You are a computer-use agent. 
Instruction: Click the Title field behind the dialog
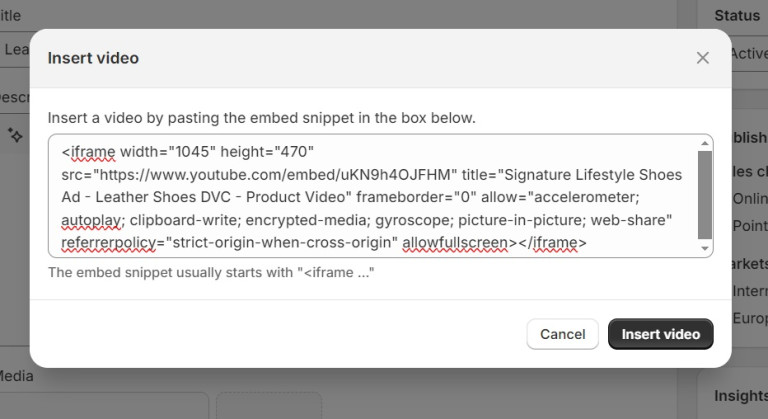15,49
